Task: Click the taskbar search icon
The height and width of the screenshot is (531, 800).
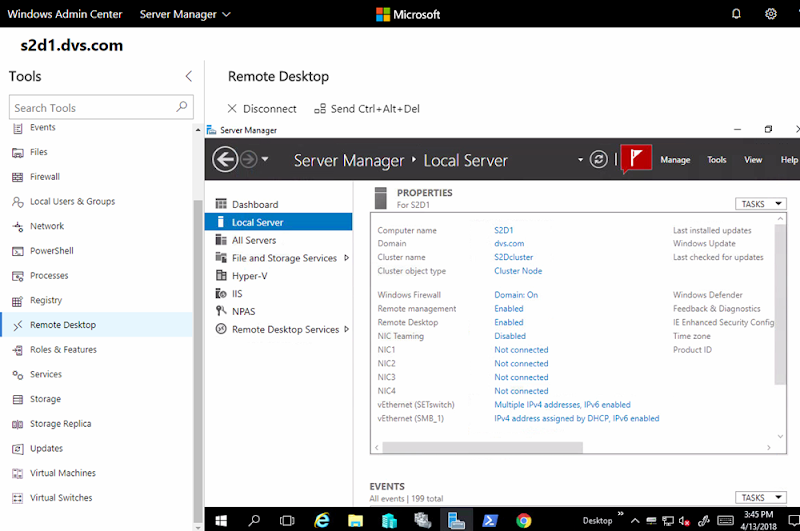Action: 254,520
